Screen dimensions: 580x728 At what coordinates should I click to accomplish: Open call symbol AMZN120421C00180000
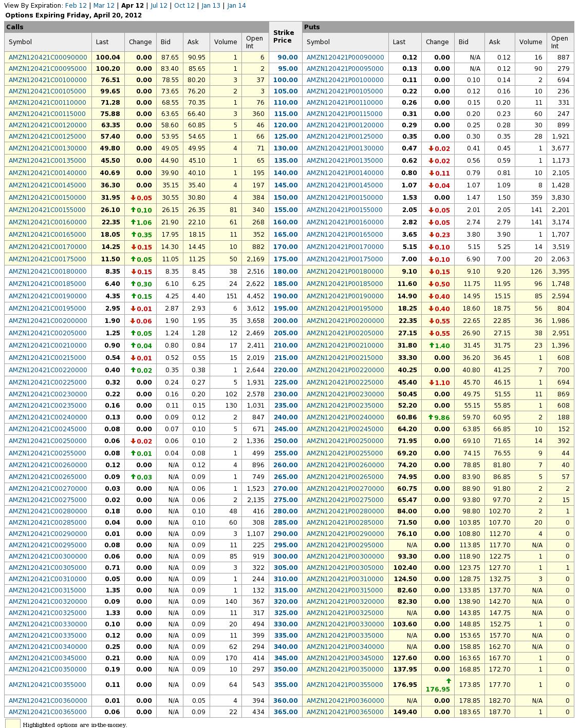pos(48,272)
